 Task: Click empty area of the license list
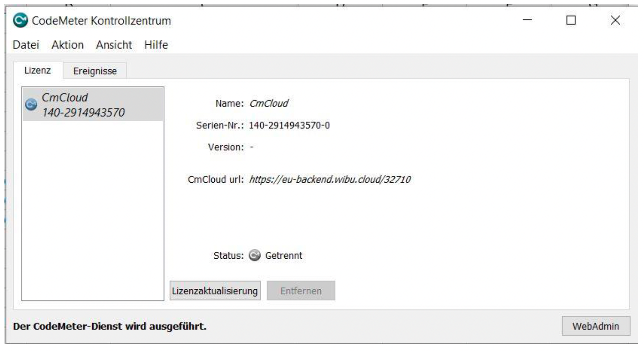pos(93,210)
